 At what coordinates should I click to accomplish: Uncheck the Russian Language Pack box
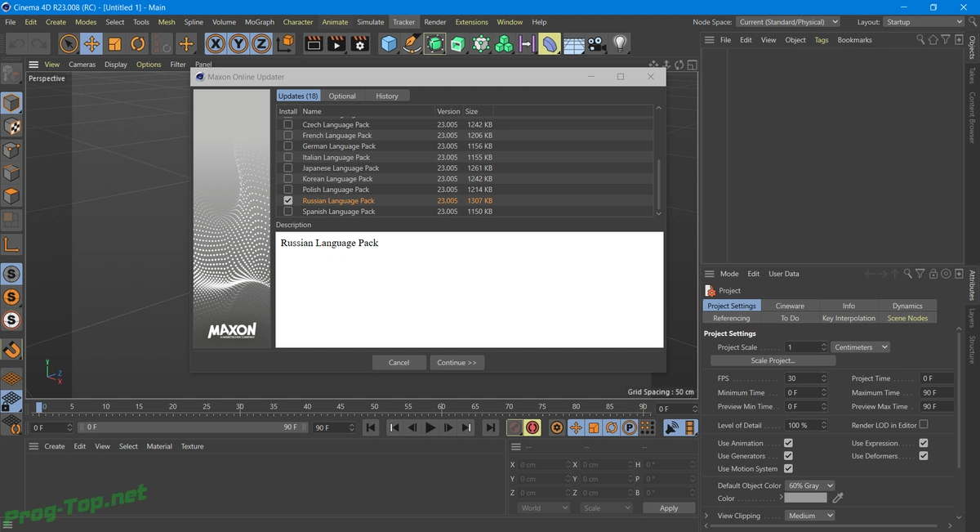click(287, 200)
